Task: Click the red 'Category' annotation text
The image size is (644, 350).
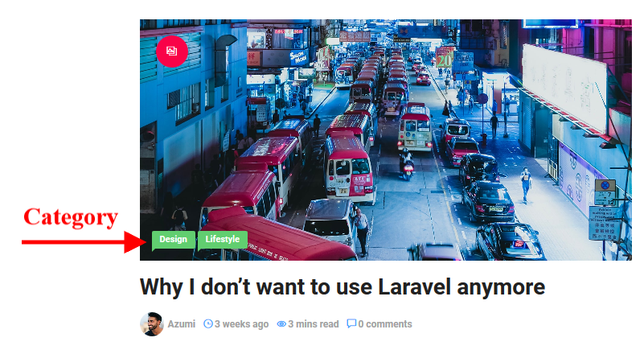Action: [x=71, y=218]
